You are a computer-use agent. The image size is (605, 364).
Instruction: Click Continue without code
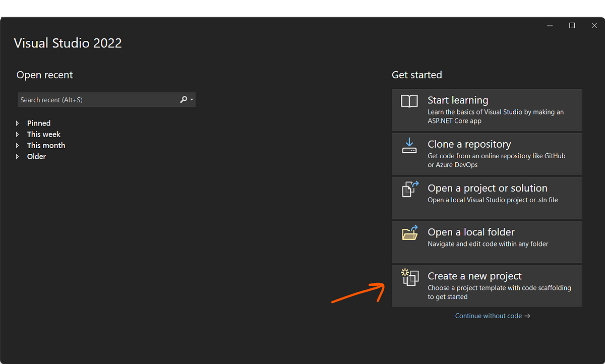488,316
